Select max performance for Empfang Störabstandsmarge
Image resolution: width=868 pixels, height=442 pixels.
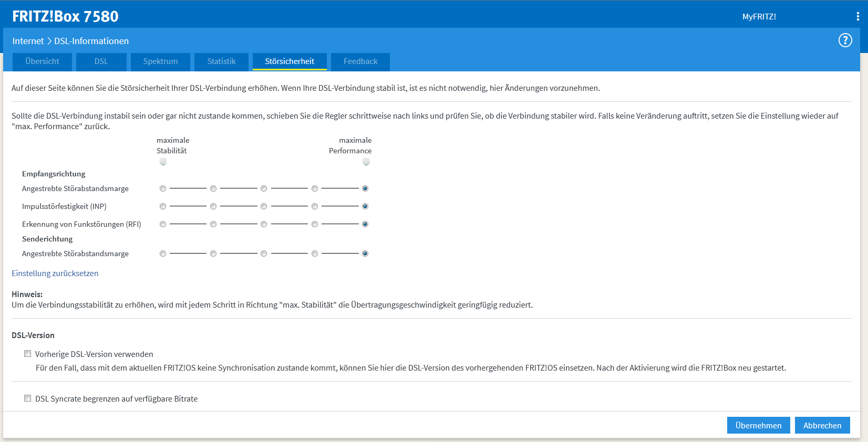pos(365,188)
